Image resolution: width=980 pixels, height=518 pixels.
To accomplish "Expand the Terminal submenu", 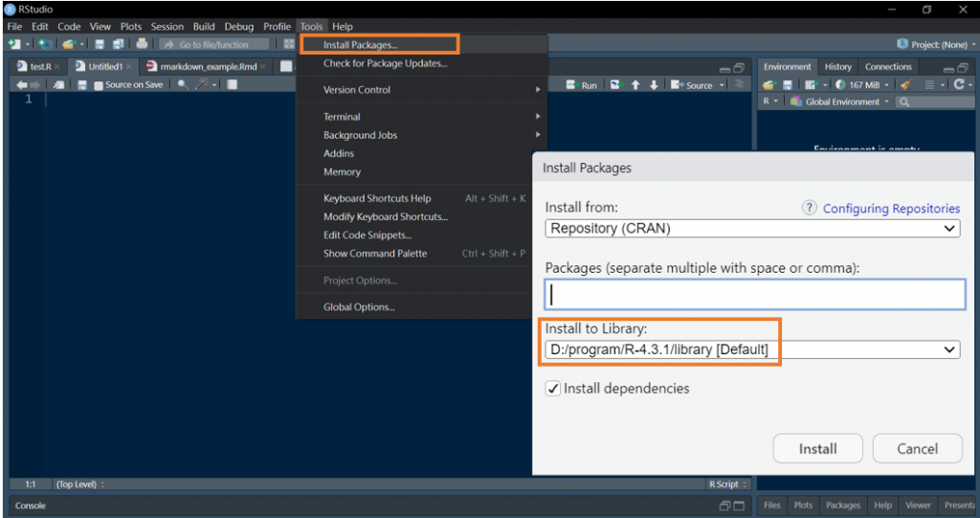I will [x=421, y=117].
